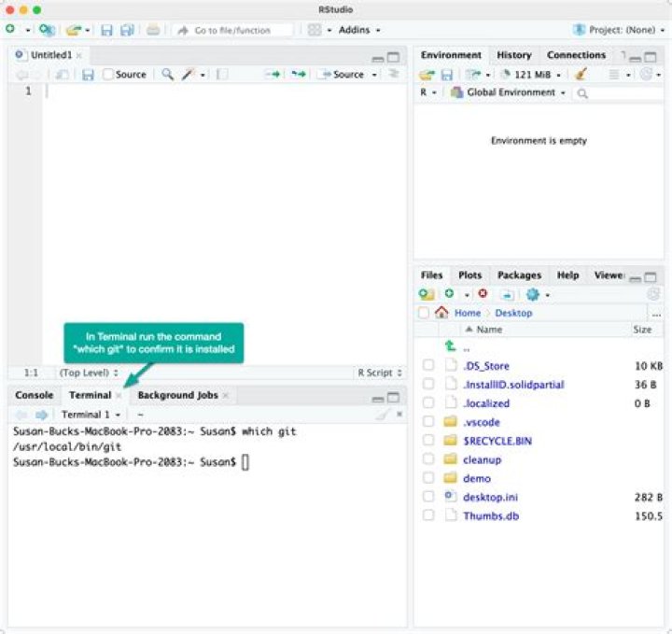Click the red Delete icon in Files
The image size is (672, 634).
click(483, 293)
